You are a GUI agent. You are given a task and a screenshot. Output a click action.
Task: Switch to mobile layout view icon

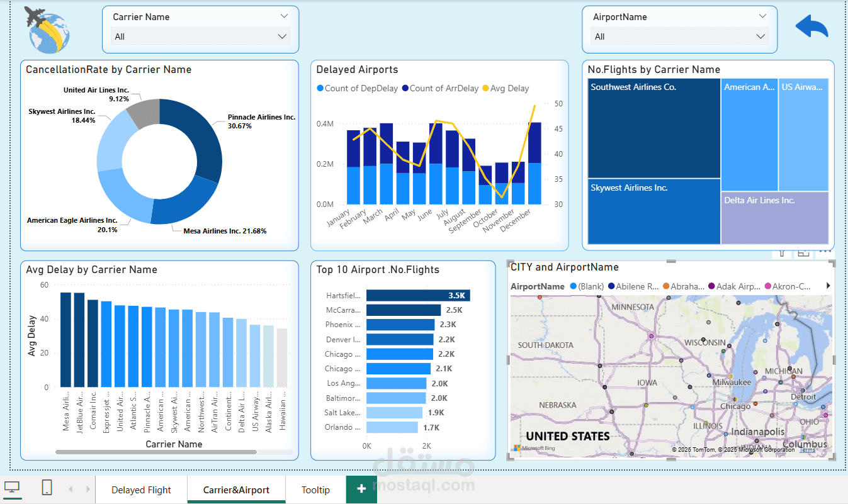point(47,488)
